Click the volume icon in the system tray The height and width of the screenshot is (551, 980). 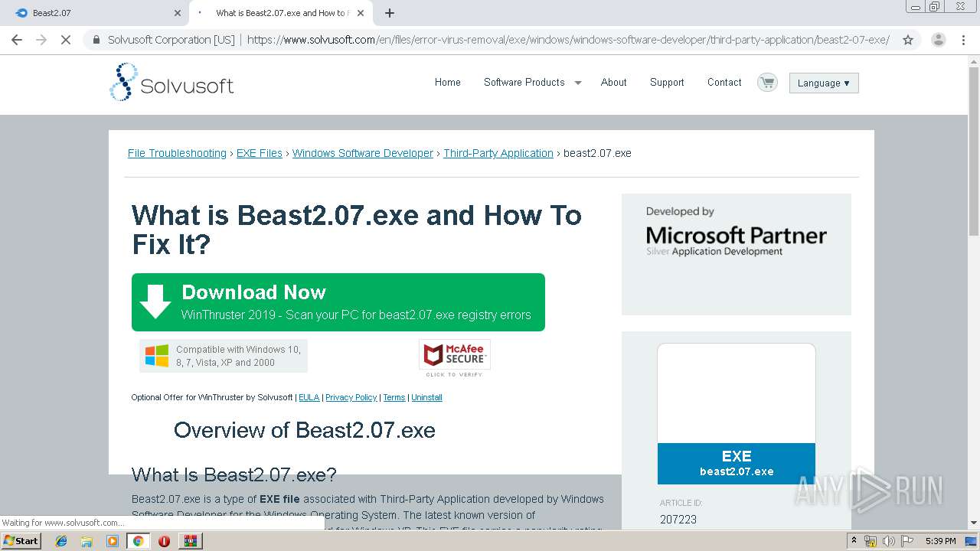pos(889,541)
